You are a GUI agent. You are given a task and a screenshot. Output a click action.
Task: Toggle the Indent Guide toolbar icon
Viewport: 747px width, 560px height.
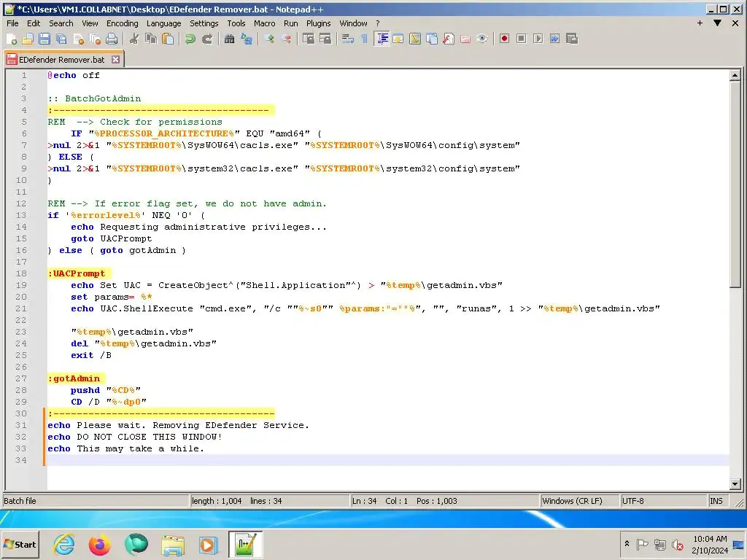(x=382, y=39)
